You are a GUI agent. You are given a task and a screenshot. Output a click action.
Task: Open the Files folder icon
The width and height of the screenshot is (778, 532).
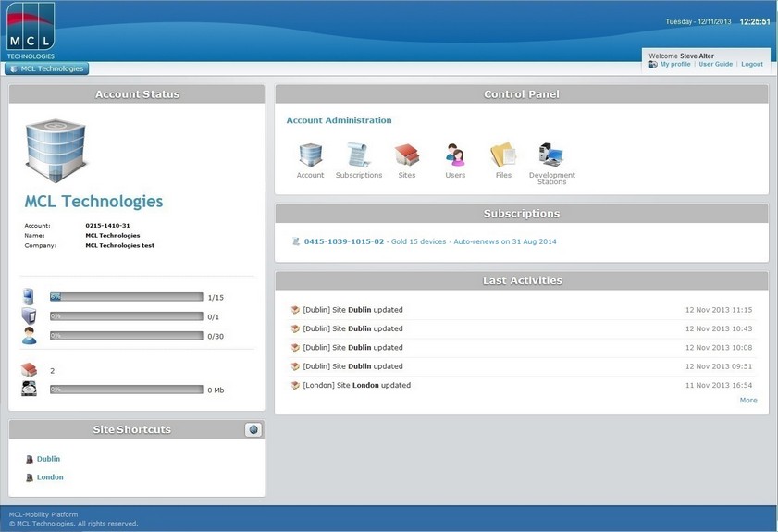503,155
